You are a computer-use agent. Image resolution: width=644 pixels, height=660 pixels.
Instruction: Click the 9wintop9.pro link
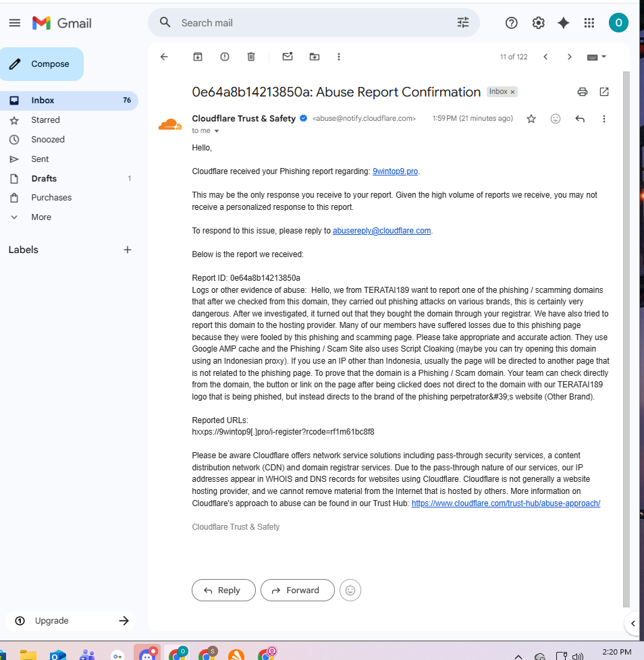point(395,171)
